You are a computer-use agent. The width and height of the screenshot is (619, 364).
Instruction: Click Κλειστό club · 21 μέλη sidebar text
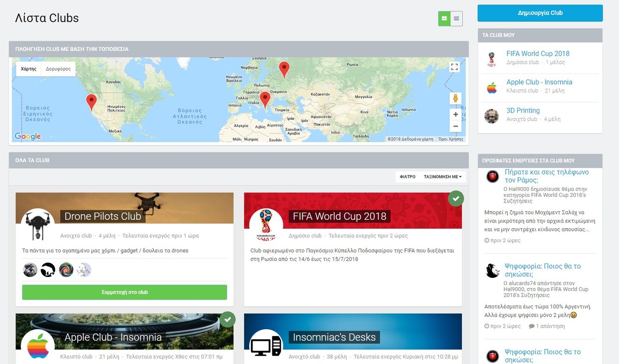click(535, 91)
